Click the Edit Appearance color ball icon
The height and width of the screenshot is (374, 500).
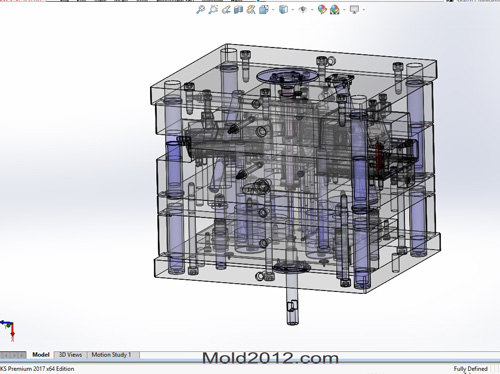[322, 9]
